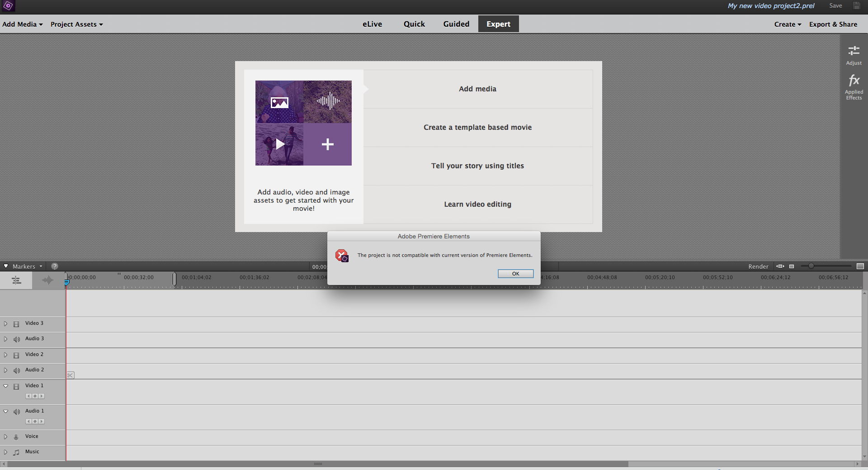Click the fit-to-visible-timeline icon next to Render
Image resolution: width=868 pixels, height=470 pixels.
pos(780,266)
